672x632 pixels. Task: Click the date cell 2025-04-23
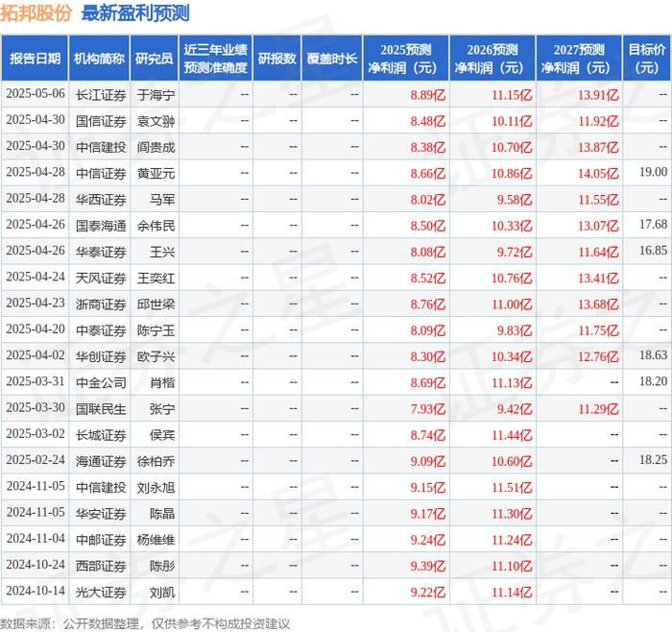[x=36, y=304]
